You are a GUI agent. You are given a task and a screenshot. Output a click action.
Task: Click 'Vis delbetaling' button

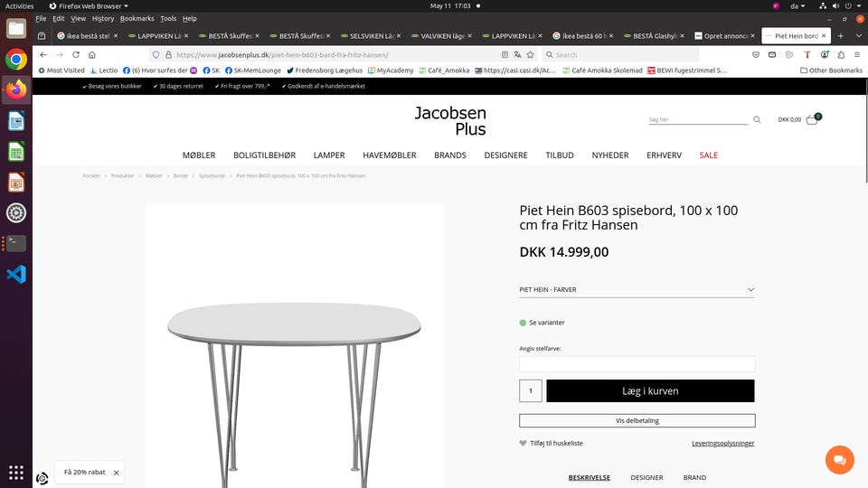coord(637,420)
